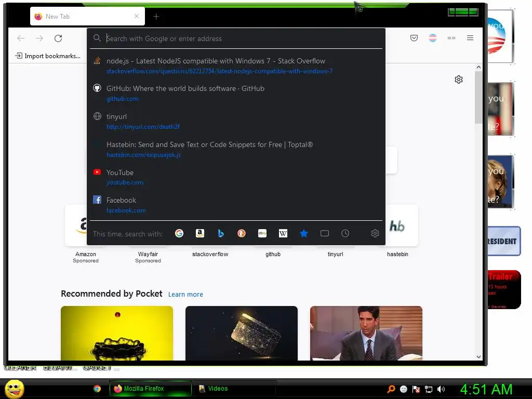Click the extension icon beside Pocket
The width and height of the screenshot is (532, 399).
click(433, 38)
